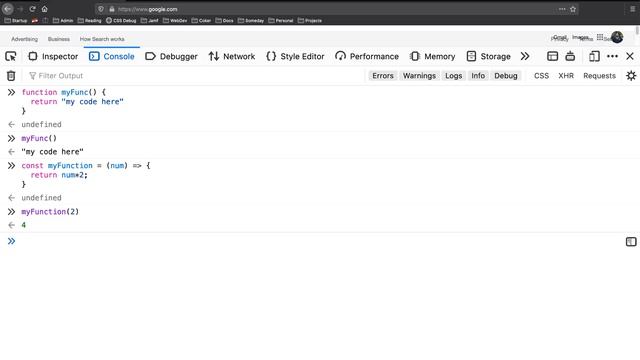The width and height of the screenshot is (640, 360).
Task: Enable the Requests filter
Action: coord(599,76)
